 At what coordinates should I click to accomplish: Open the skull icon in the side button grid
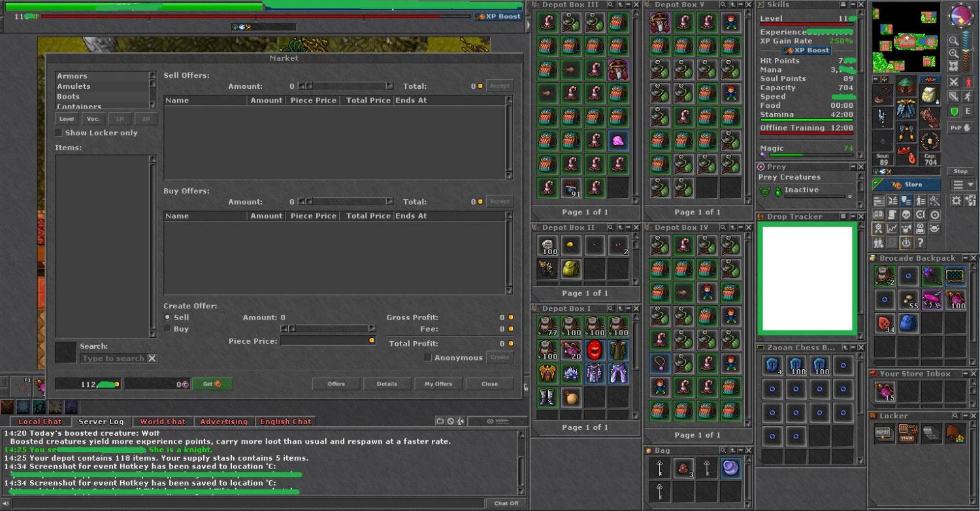906,214
